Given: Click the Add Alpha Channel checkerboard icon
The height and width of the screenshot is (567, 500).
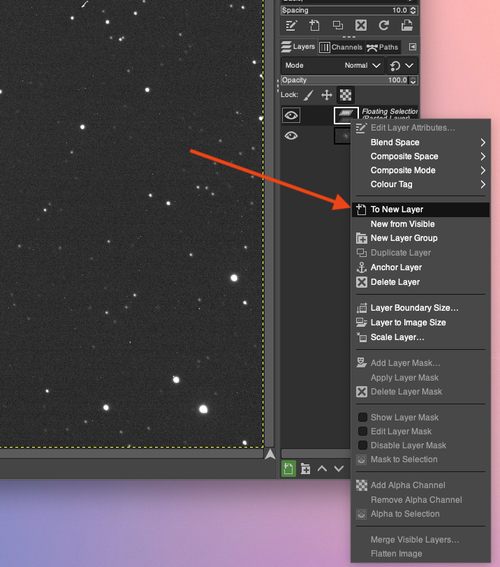Looking at the screenshot, I should point(362,485).
